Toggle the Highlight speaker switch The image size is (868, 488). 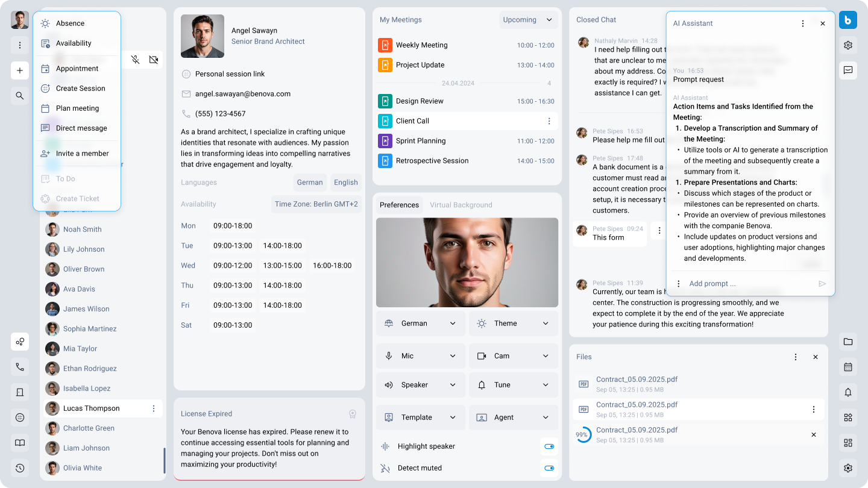549,446
